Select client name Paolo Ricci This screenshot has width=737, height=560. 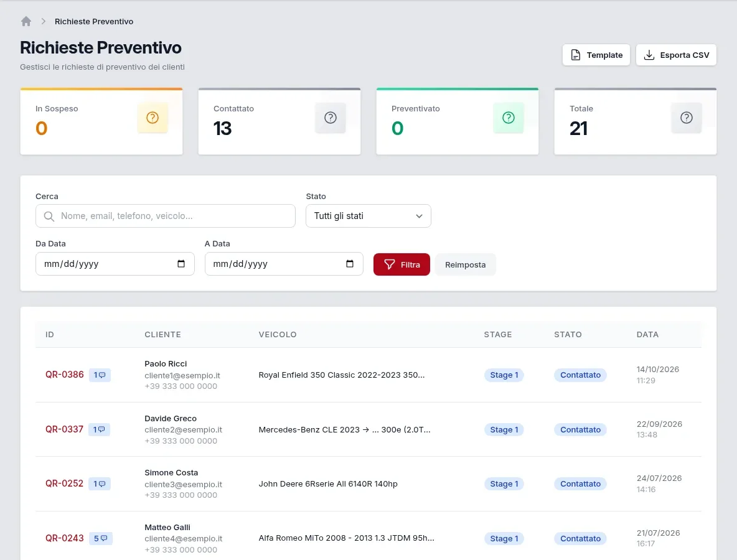[x=166, y=363]
